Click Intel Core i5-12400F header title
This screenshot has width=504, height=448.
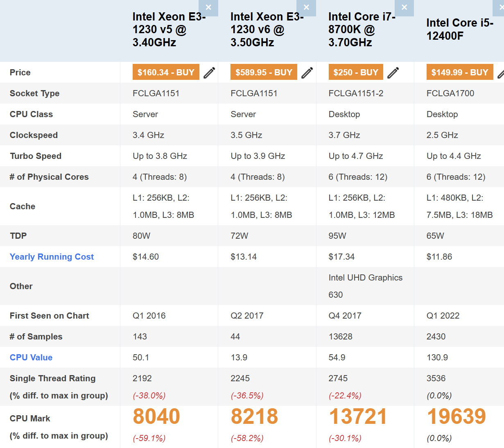(459, 29)
